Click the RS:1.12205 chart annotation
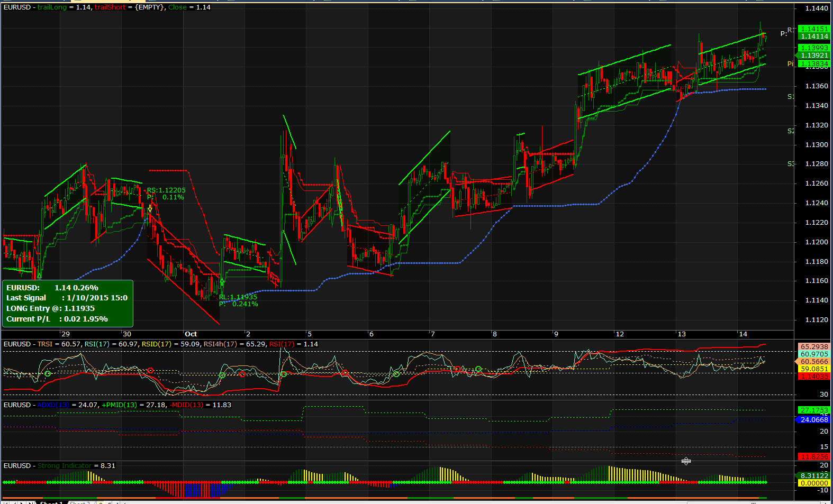The image size is (833, 504). [166, 190]
